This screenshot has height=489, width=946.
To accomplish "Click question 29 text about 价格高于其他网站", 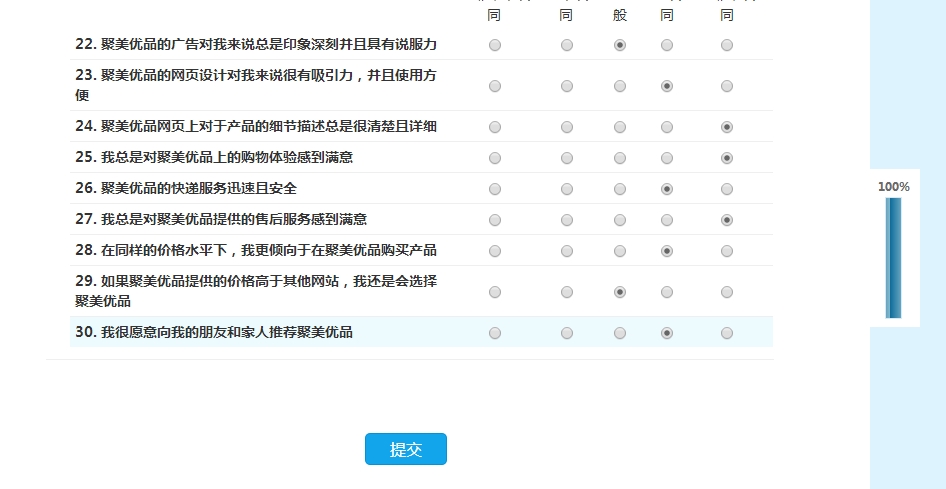I will [x=256, y=291].
